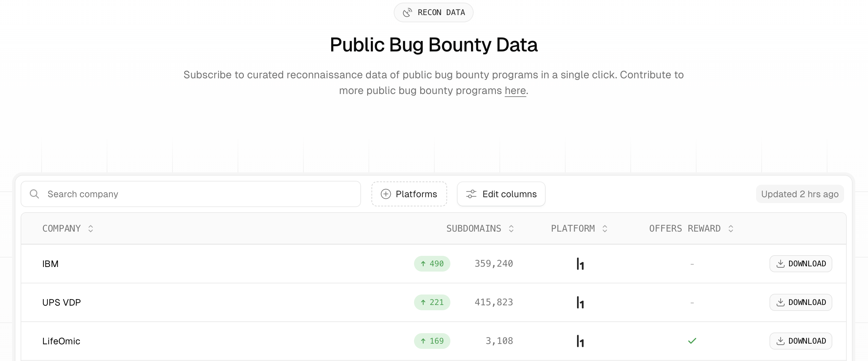Toggle OFFERS REWARD sort arrows

pyautogui.click(x=731, y=228)
